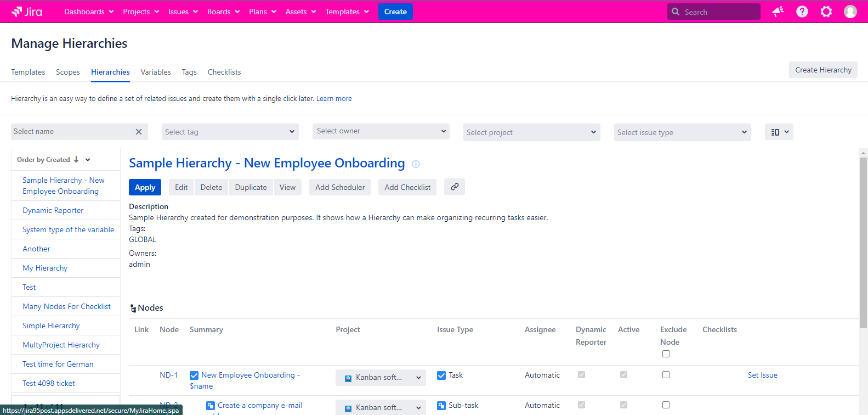Open the settings gear icon
This screenshot has width=868, height=415.
(x=826, y=12)
